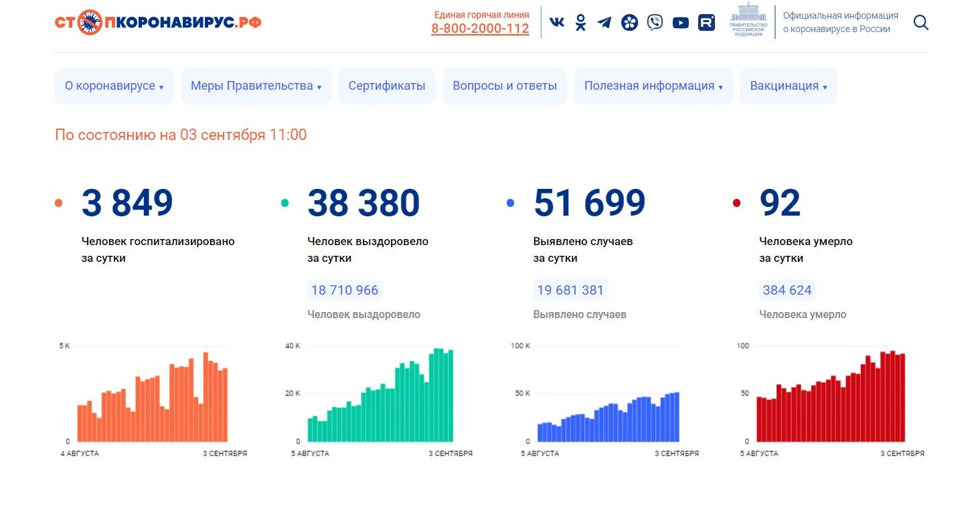Click the green dot beside 38 380

tap(285, 203)
